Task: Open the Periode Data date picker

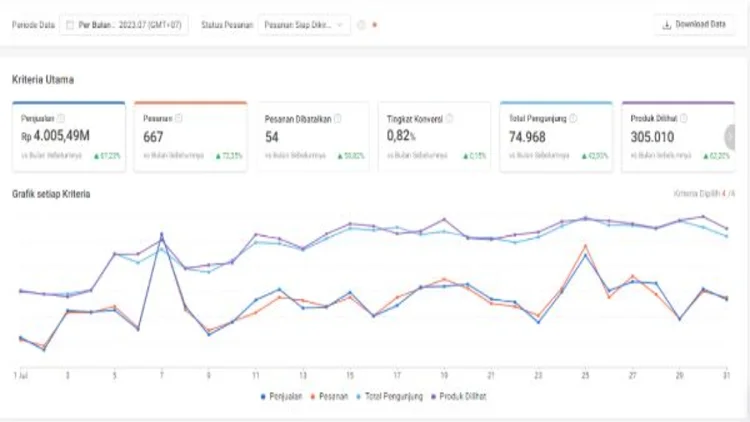Action: click(124, 25)
